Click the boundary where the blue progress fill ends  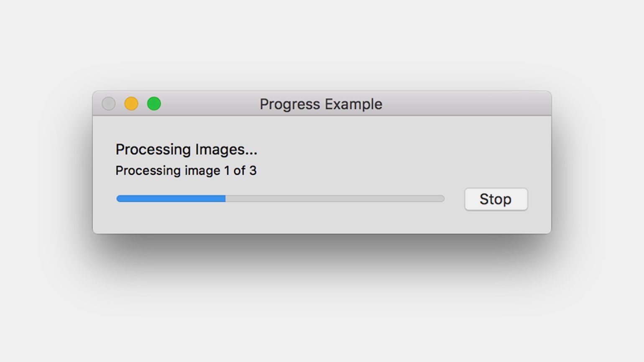point(225,199)
